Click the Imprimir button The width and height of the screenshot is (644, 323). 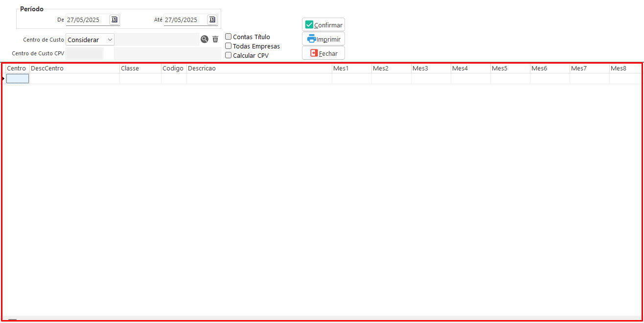click(323, 39)
